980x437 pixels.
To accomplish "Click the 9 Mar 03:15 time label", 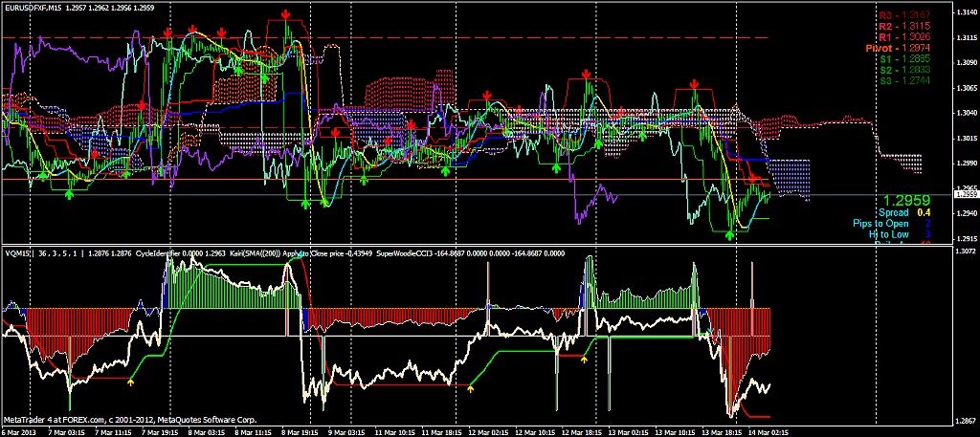I will click(348, 432).
